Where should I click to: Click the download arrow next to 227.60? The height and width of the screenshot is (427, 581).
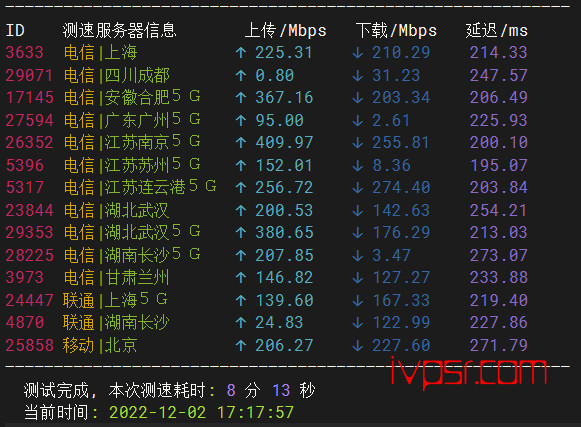(x=358, y=345)
